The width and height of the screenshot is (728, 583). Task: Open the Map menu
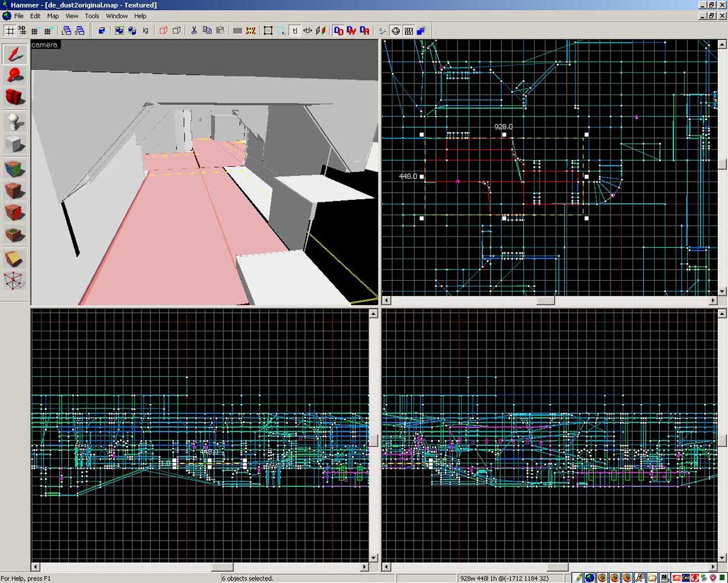[x=53, y=16]
